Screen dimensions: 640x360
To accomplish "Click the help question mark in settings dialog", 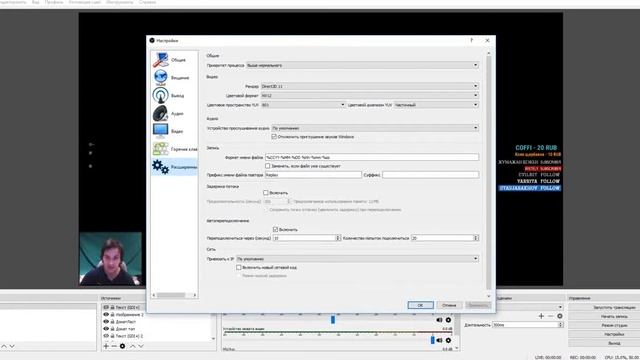I will click(471, 40).
